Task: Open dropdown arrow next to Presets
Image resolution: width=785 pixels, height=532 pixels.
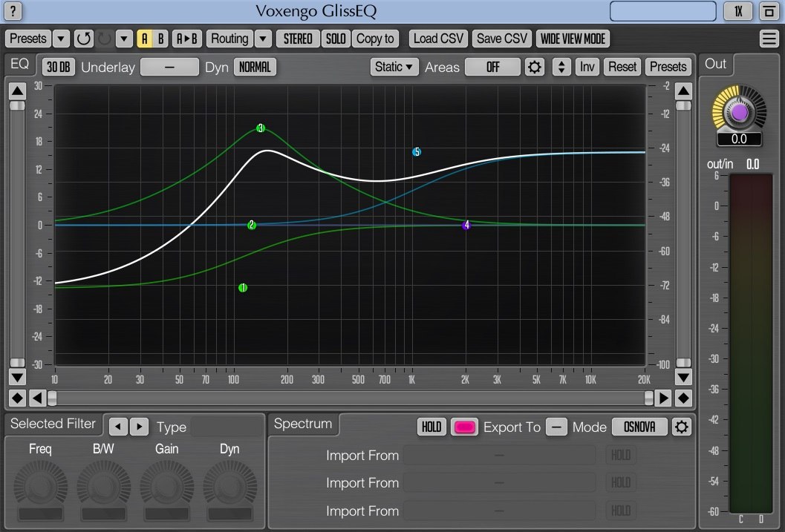Action: tap(61, 39)
